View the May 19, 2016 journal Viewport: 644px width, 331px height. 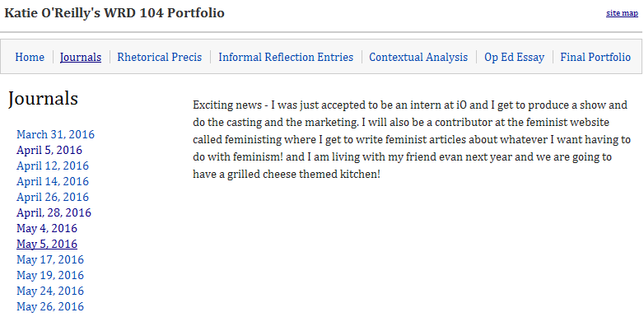tap(50, 275)
